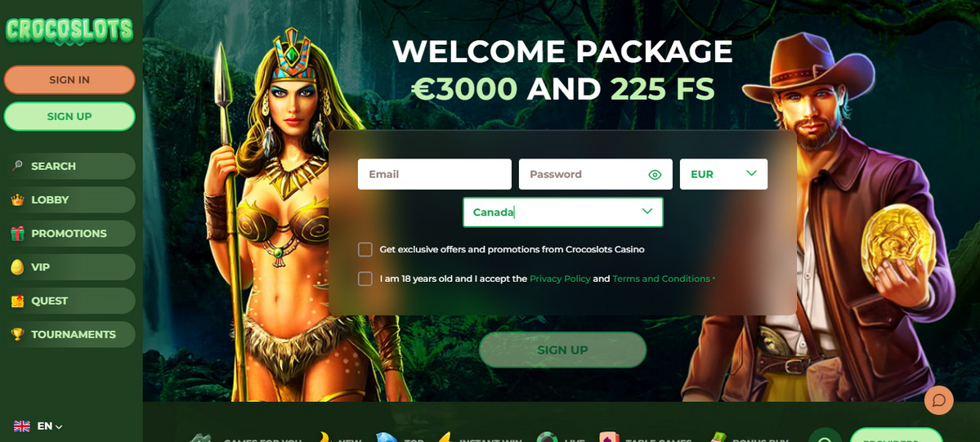Screen dimensions: 980x442
Task: Click the Quest map icon
Action: tap(17, 301)
